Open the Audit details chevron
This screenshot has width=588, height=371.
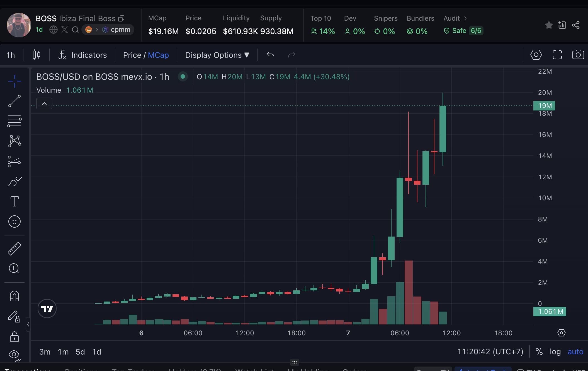point(465,18)
